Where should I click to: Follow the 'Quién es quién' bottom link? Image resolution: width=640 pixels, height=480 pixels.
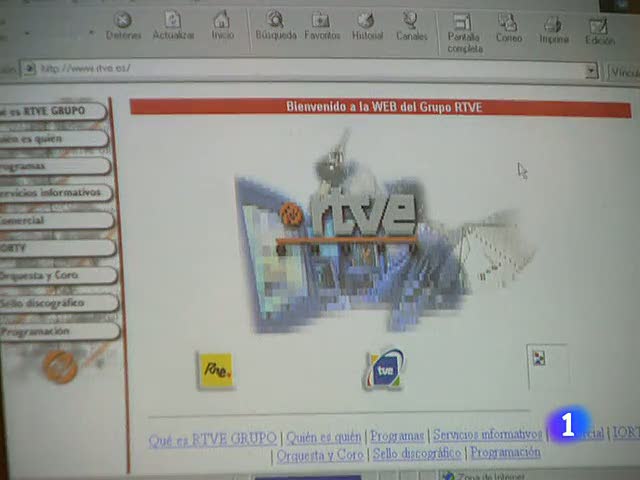[x=323, y=437]
